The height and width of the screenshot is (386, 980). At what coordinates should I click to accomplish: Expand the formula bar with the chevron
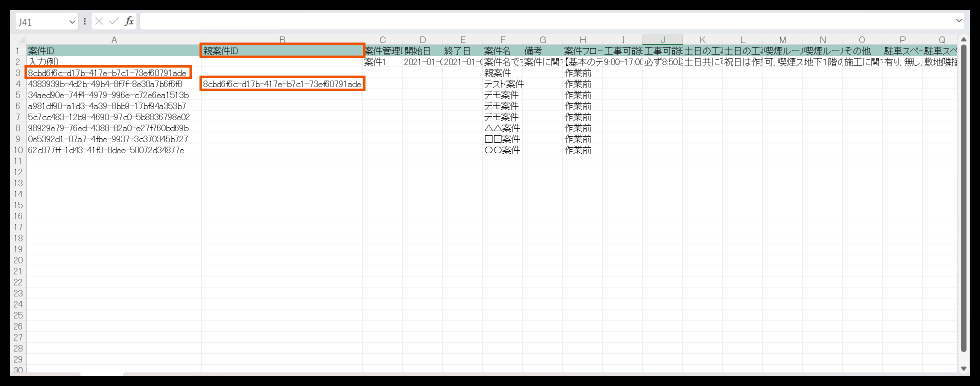coord(959,21)
